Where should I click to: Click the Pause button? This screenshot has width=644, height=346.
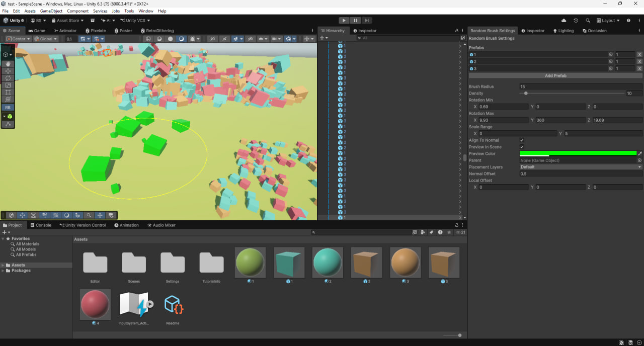(356, 21)
